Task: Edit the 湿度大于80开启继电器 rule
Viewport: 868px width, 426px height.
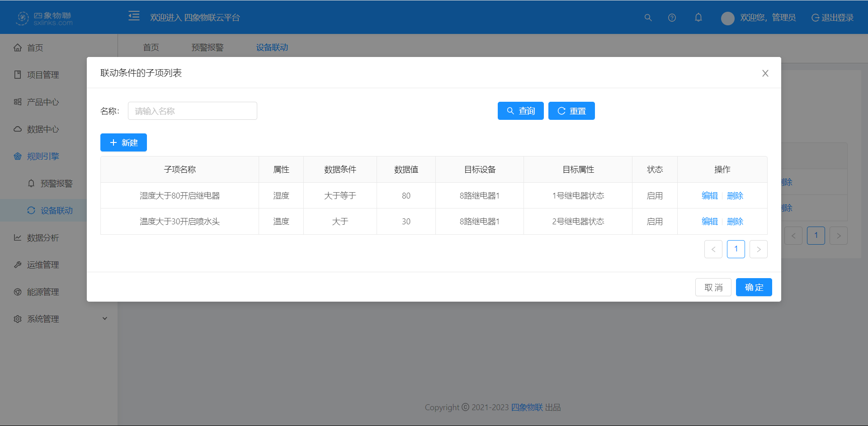Action: (709, 195)
